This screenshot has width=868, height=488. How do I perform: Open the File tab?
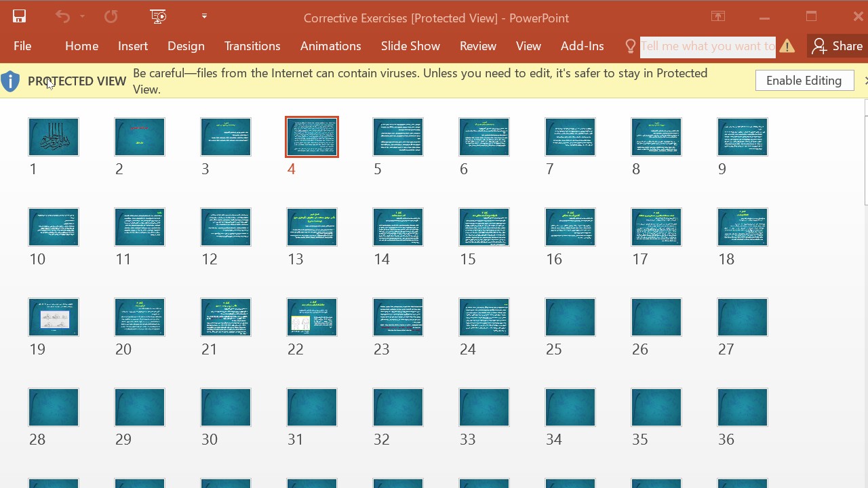click(x=22, y=46)
